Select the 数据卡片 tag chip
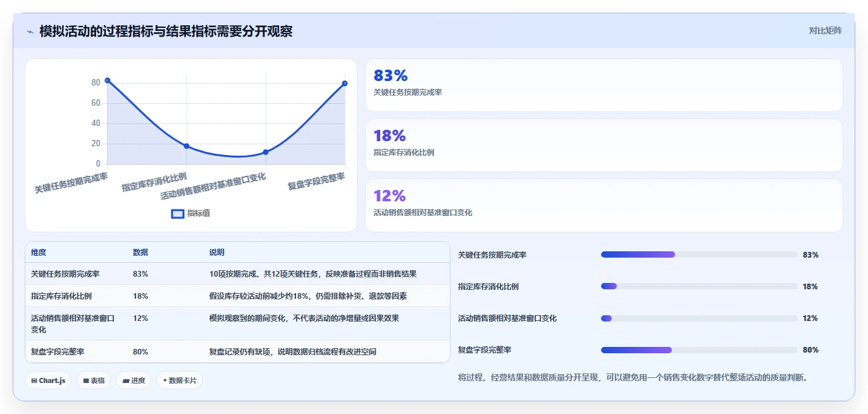The width and height of the screenshot is (868, 414). 180,380
